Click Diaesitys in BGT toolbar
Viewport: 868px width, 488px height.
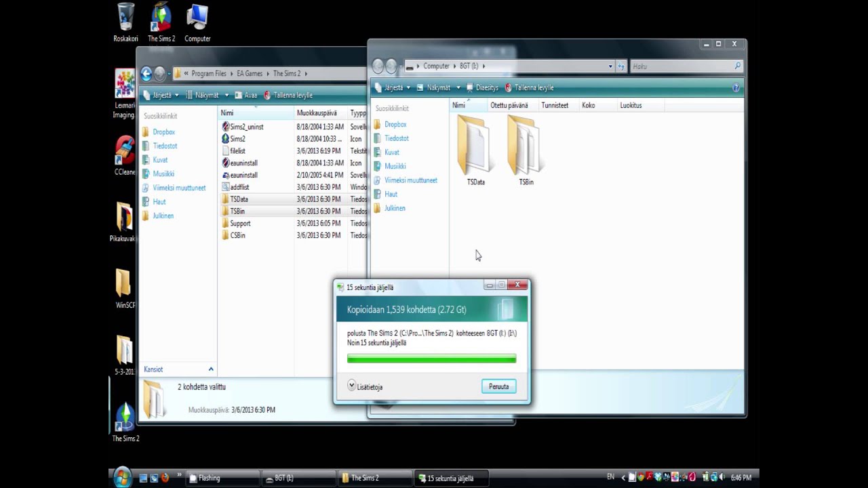(481, 87)
